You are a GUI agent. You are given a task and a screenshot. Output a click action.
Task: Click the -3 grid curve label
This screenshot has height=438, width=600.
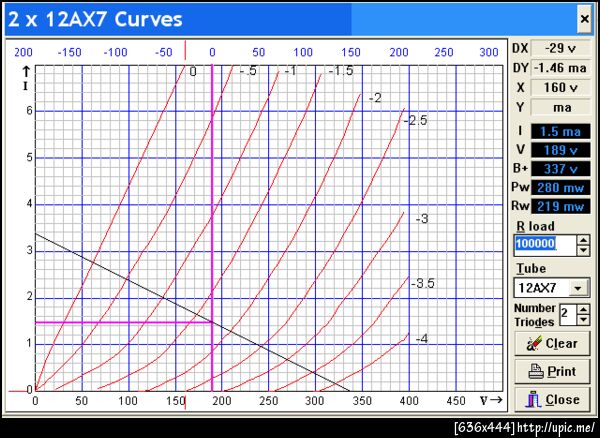click(422, 219)
